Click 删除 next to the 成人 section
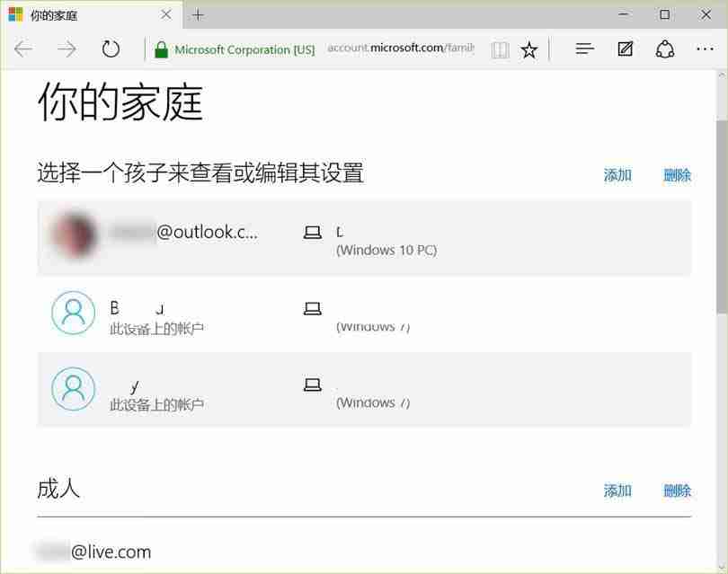 click(677, 490)
